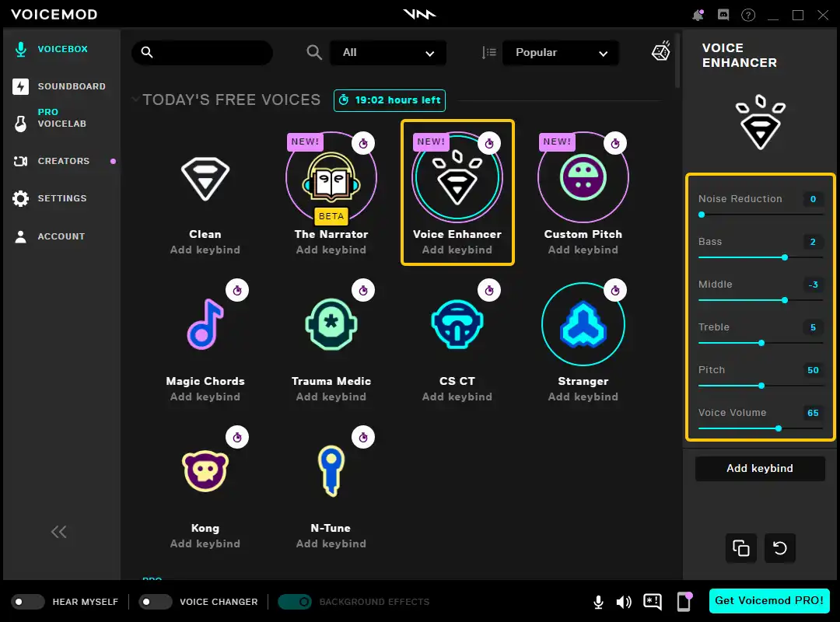Click Add keybind under Custom Pitch
The width and height of the screenshot is (840, 622).
[583, 250]
